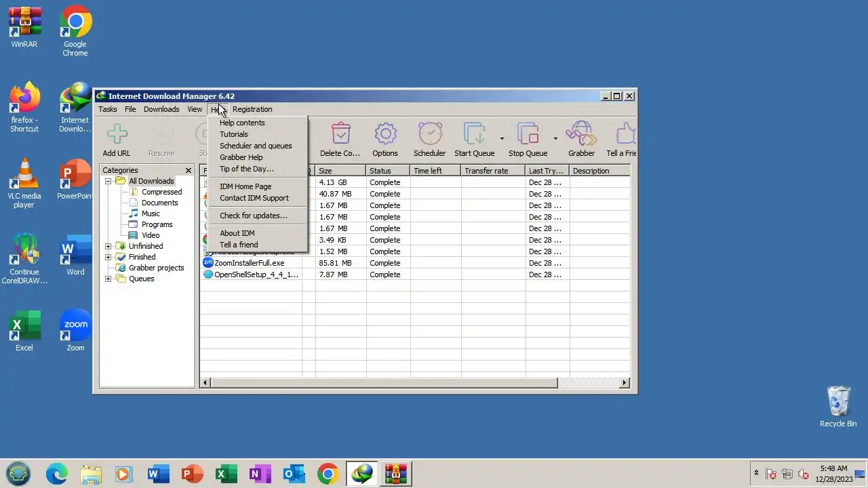Sort by the Transfer rate column header
868x488 pixels.
(493, 171)
